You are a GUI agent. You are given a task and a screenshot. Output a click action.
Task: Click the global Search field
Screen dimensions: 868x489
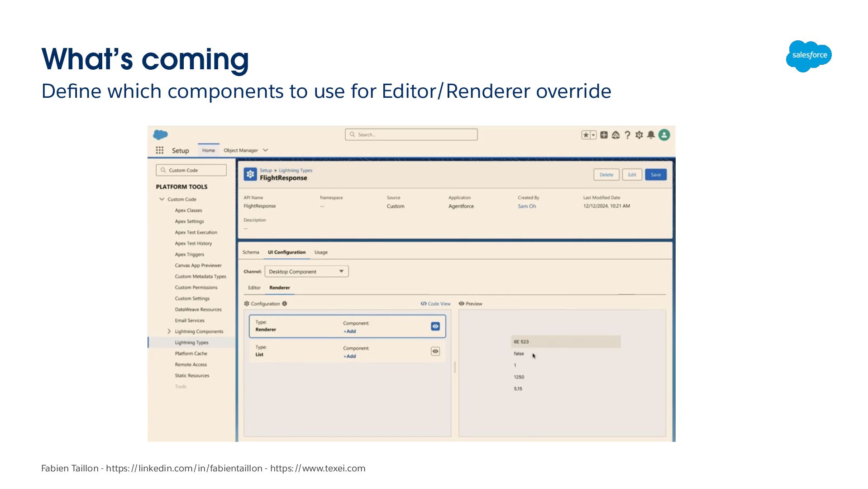411,134
